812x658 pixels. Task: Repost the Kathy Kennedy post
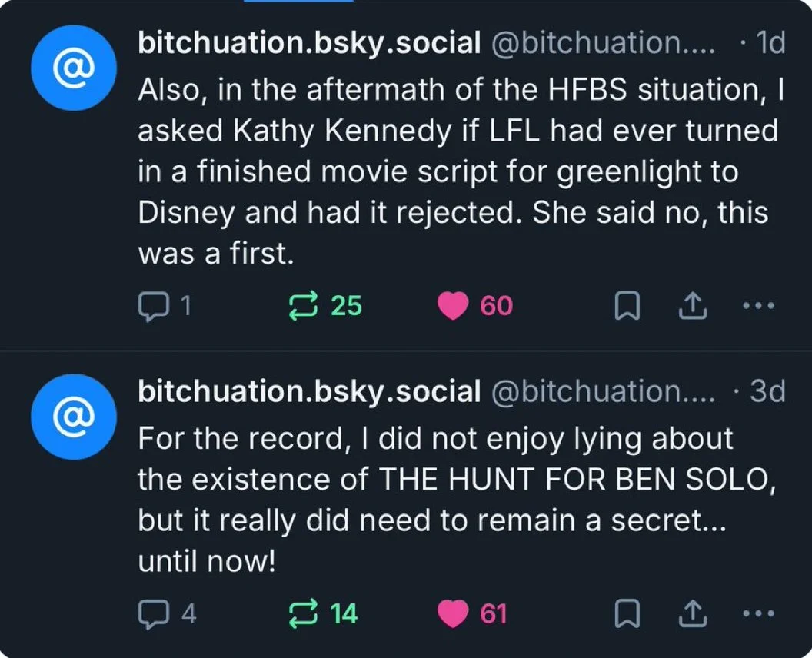(x=297, y=306)
